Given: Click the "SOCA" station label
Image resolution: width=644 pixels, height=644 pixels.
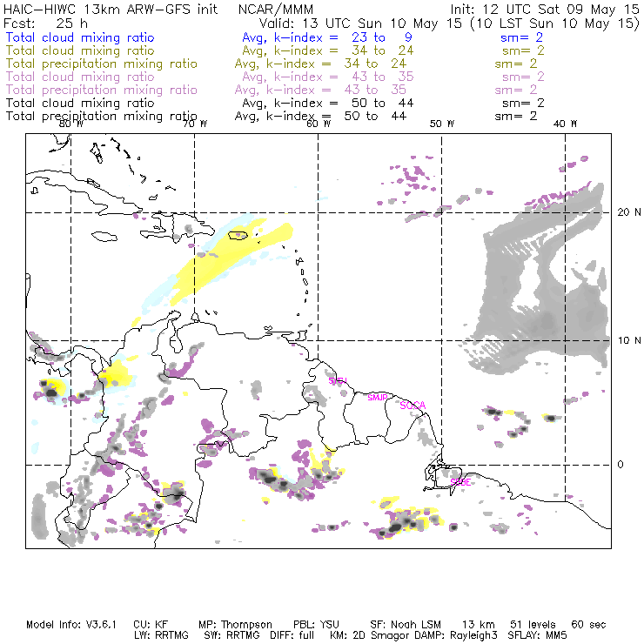Looking at the screenshot, I should 413,406.
